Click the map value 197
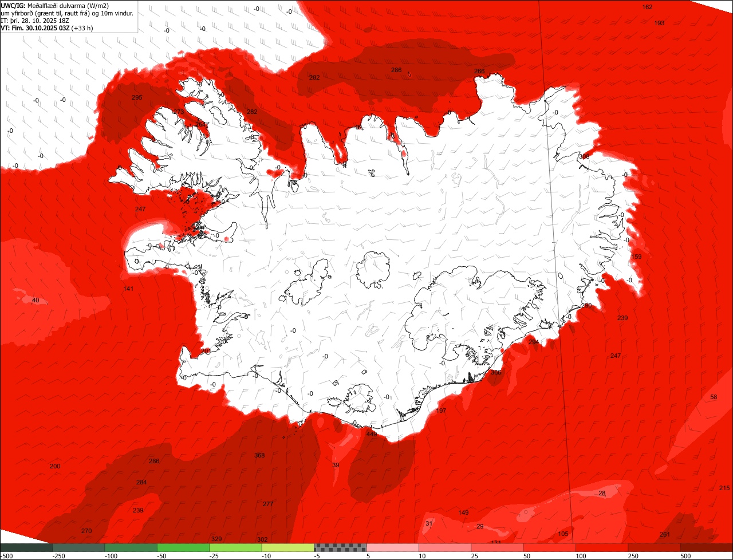The width and height of the screenshot is (733, 560). pyautogui.click(x=441, y=411)
